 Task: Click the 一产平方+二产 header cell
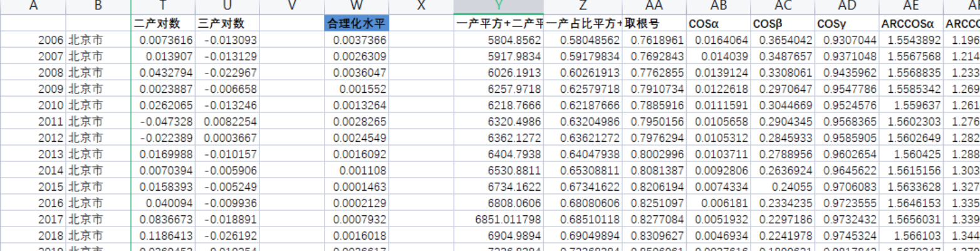[499, 24]
